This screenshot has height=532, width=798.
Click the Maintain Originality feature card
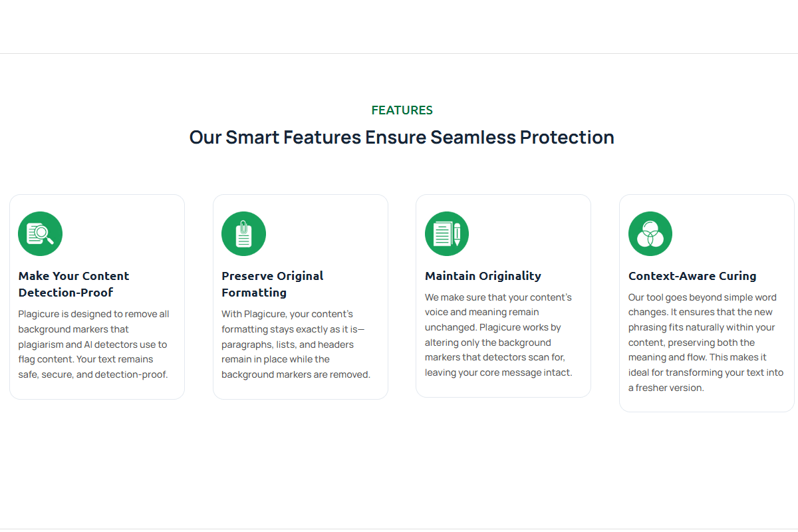(503, 296)
